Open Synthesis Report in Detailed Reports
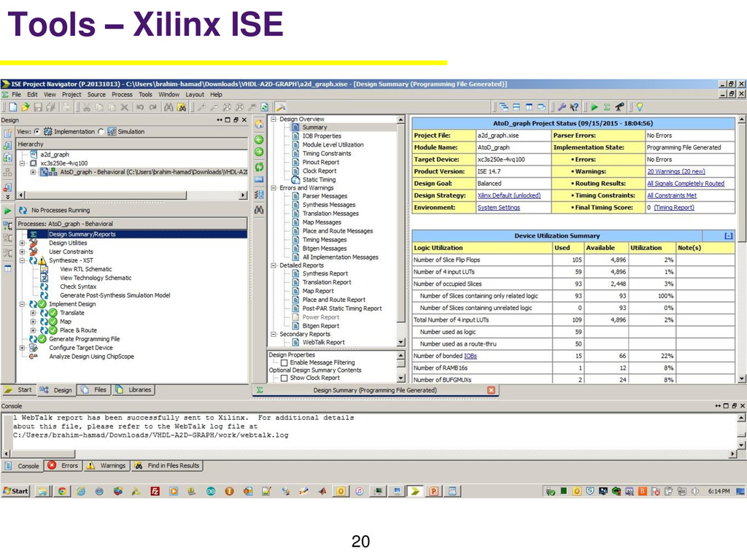The height and width of the screenshot is (560, 747). [x=325, y=273]
